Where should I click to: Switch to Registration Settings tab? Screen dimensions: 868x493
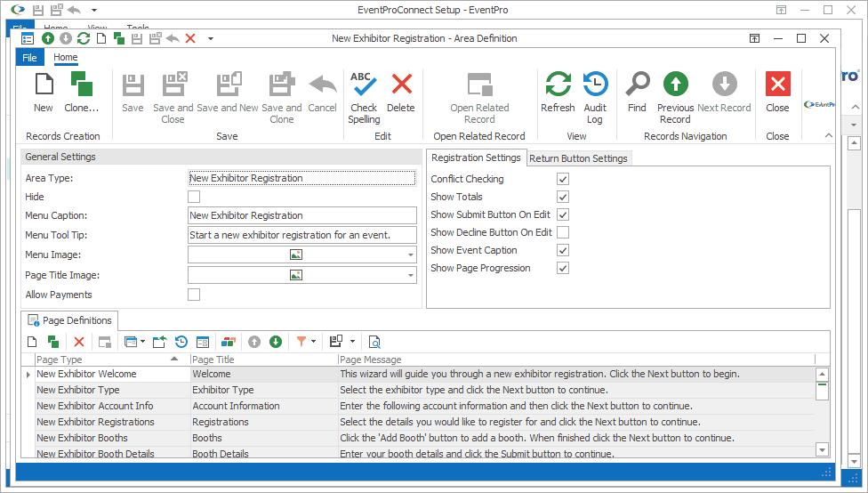(476, 158)
